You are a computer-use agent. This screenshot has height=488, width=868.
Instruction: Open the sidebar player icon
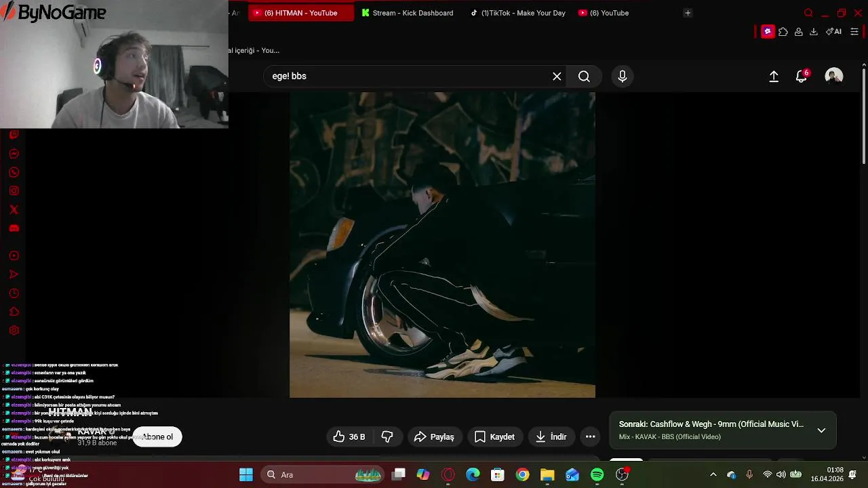tap(14, 256)
